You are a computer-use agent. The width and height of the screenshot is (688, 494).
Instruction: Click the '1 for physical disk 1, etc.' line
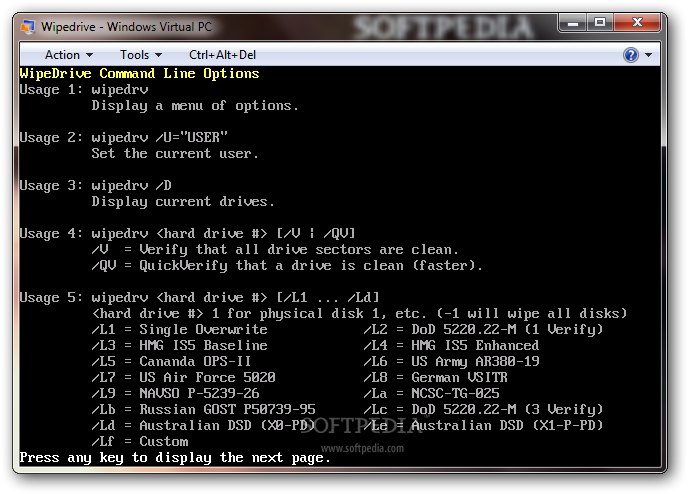(x=359, y=314)
